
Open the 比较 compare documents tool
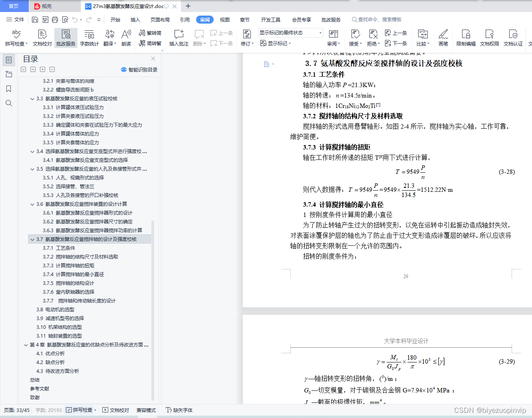click(x=423, y=38)
